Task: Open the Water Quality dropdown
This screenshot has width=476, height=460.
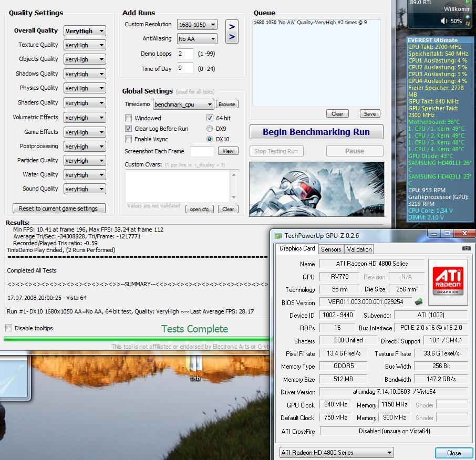Action: (85, 175)
